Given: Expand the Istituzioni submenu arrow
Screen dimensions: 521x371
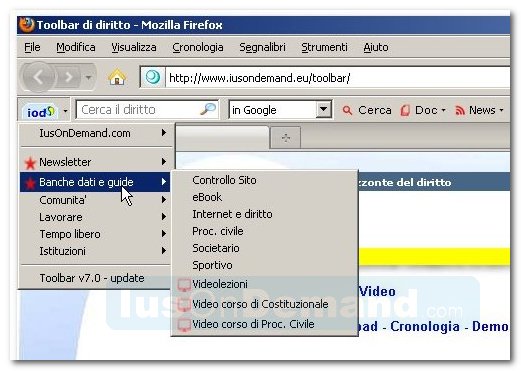Looking at the screenshot, I should tap(164, 251).
